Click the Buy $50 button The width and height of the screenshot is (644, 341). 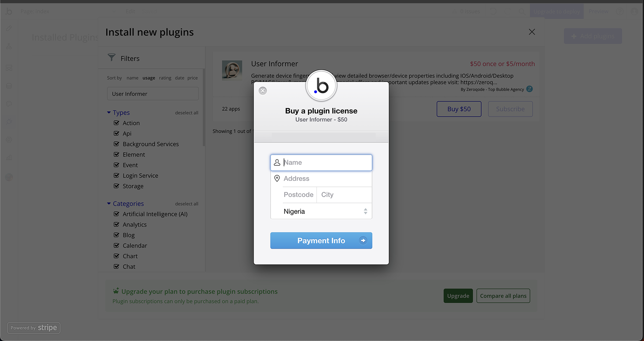point(459,109)
